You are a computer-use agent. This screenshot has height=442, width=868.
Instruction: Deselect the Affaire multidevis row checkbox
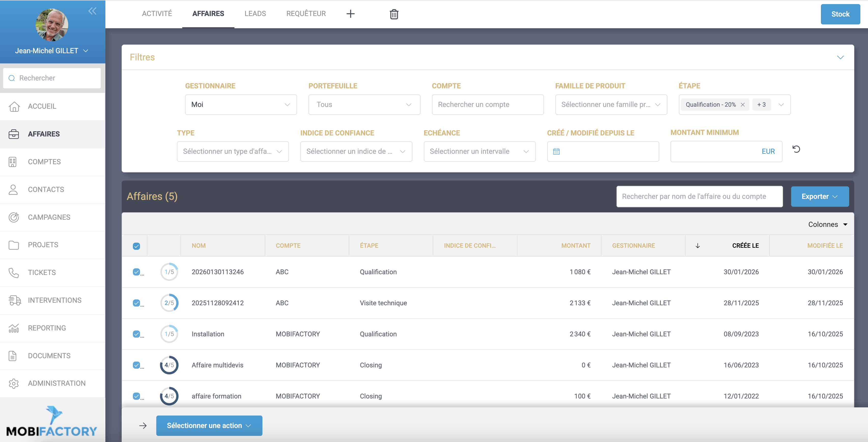[x=136, y=365]
